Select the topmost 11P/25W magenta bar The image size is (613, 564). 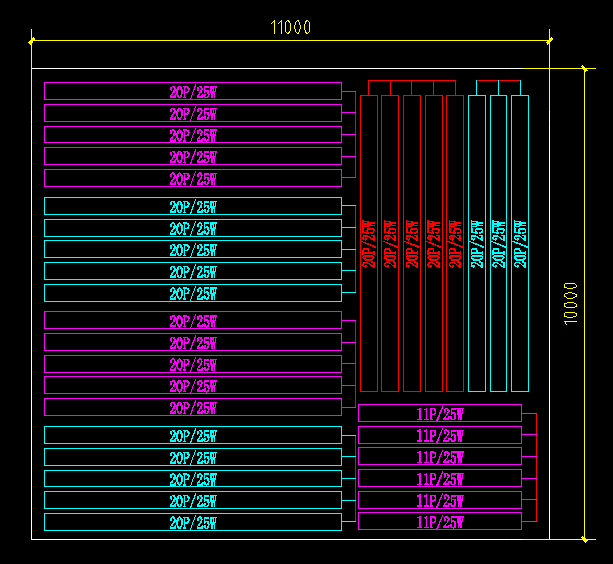pos(440,413)
